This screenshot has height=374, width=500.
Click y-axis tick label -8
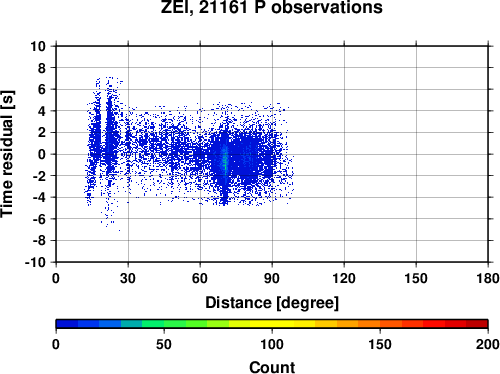pos(39,241)
